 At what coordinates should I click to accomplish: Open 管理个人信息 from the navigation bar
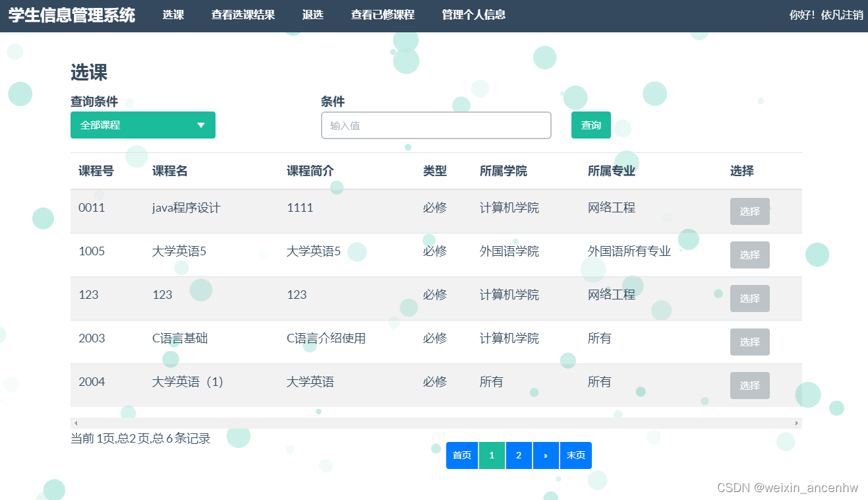[x=472, y=15]
